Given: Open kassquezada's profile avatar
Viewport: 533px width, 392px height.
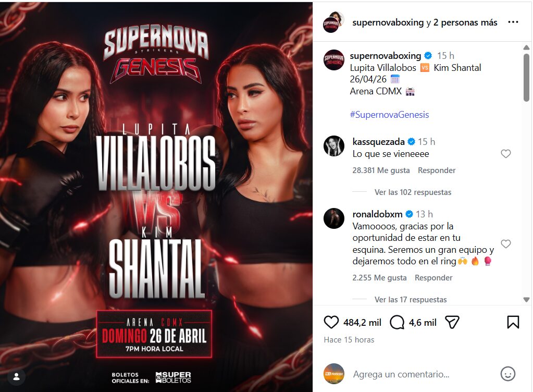Looking at the screenshot, I should pos(334,146).
